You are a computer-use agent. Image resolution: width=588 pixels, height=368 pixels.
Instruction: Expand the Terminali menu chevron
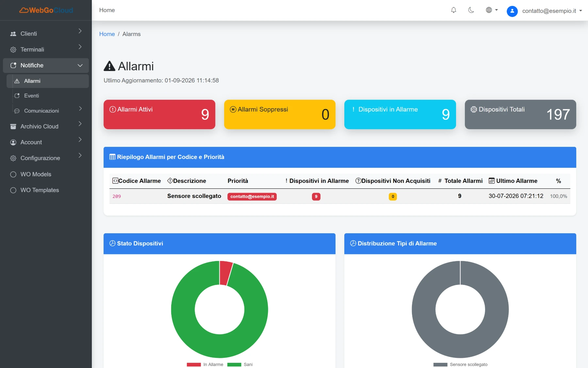pos(80,47)
